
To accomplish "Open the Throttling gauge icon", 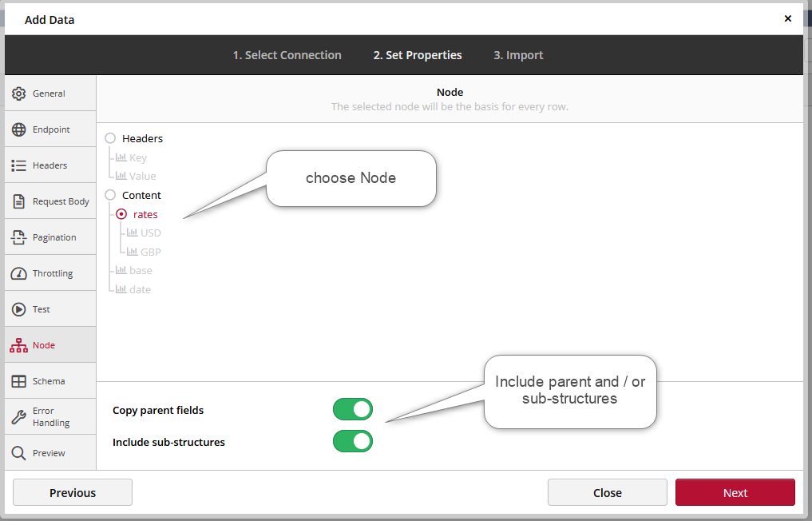I will [19, 273].
